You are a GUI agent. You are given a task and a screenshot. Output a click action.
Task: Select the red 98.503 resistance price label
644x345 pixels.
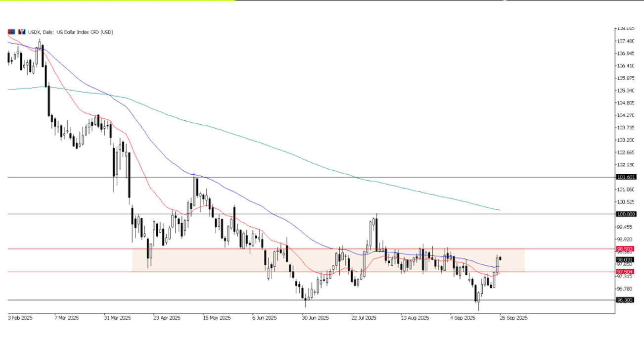pos(626,249)
